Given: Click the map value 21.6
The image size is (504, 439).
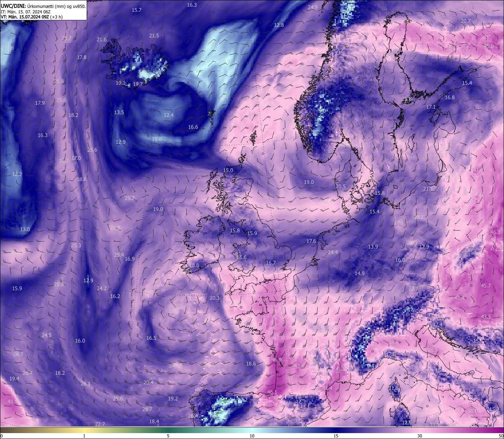Looking at the screenshot, I should 102,39.
